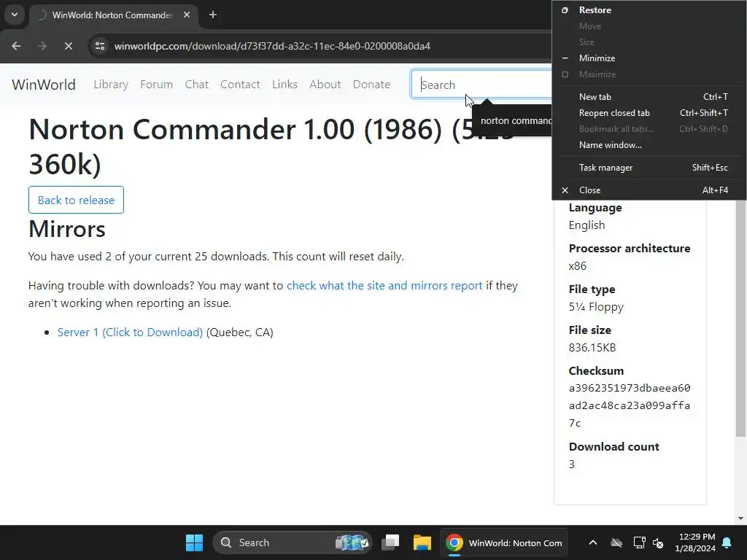Select the WinWorld: Norton Commander tab
Image resolution: width=747 pixels, height=560 pixels.
(112, 15)
